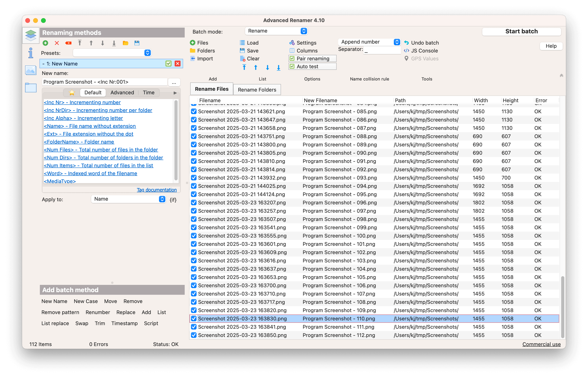Open the Tag documentation link
The image size is (588, 378).
pos(157,189)
